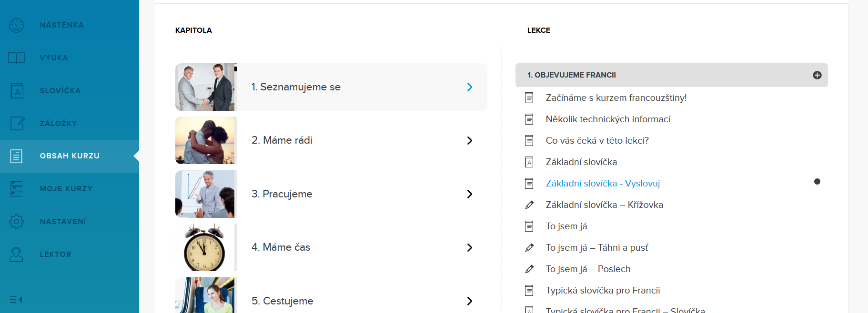868x313 pixels.
Task: Click the blue arrow of Seznamujeme se
Action: click(469, 87)
